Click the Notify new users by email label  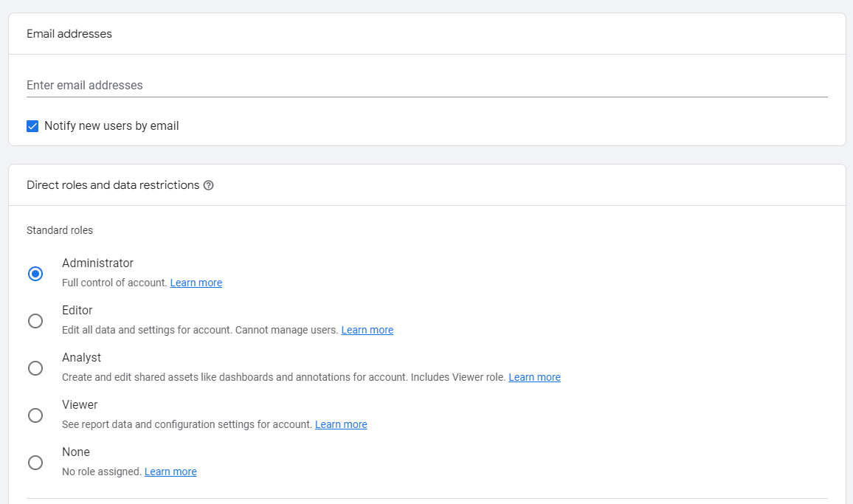tap(111, 126)
